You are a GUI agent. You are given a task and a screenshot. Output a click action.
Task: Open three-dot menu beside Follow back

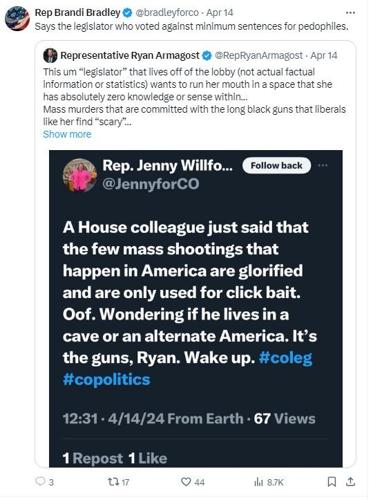(323, 165)
